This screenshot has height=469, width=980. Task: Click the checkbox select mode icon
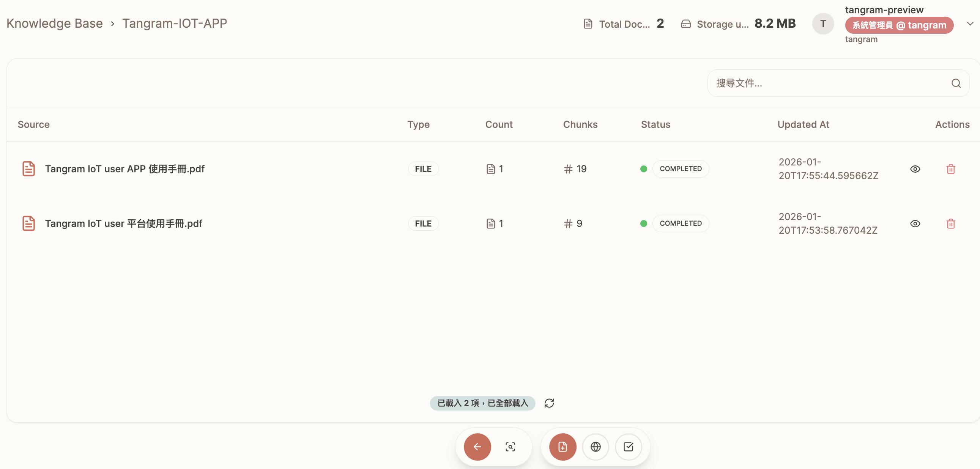pos(628,447)
